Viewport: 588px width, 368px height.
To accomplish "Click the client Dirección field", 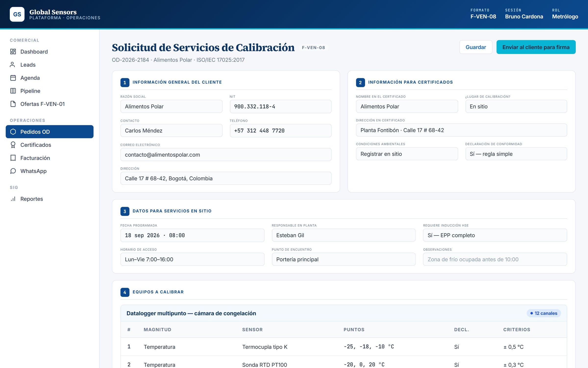I will tap(226, 178).
